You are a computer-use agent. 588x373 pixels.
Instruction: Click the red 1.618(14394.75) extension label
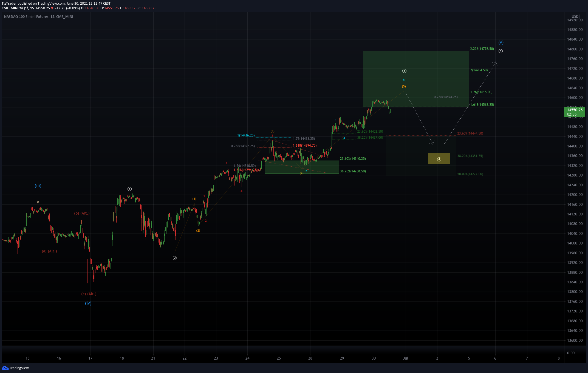point(304,146)
